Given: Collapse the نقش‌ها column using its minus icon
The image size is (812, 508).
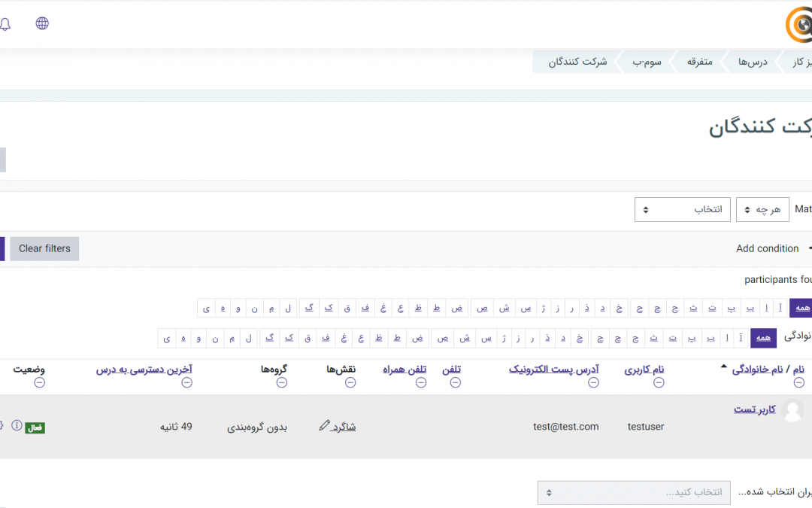Looking at the screenshot, I should (350, 382).
